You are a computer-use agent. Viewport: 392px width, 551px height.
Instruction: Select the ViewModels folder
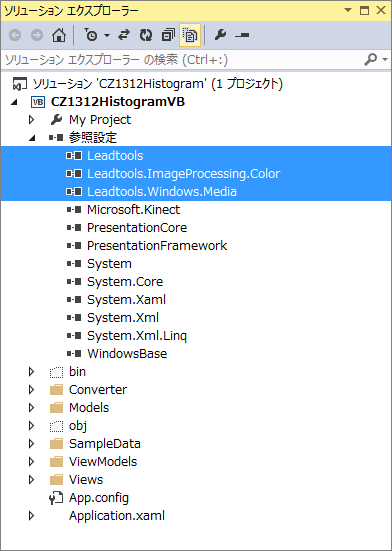103,461
